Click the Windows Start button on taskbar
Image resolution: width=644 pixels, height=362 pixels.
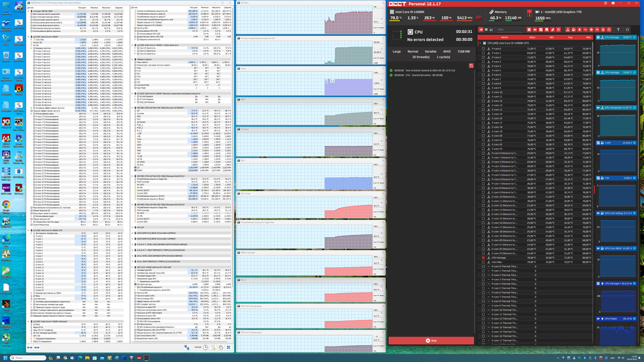pos(5,358)
